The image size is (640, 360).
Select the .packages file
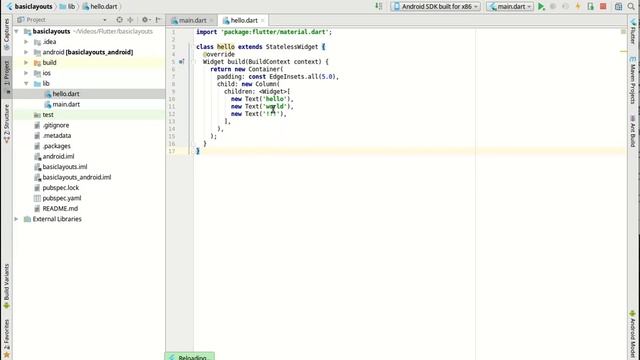[x=56, y=146]
